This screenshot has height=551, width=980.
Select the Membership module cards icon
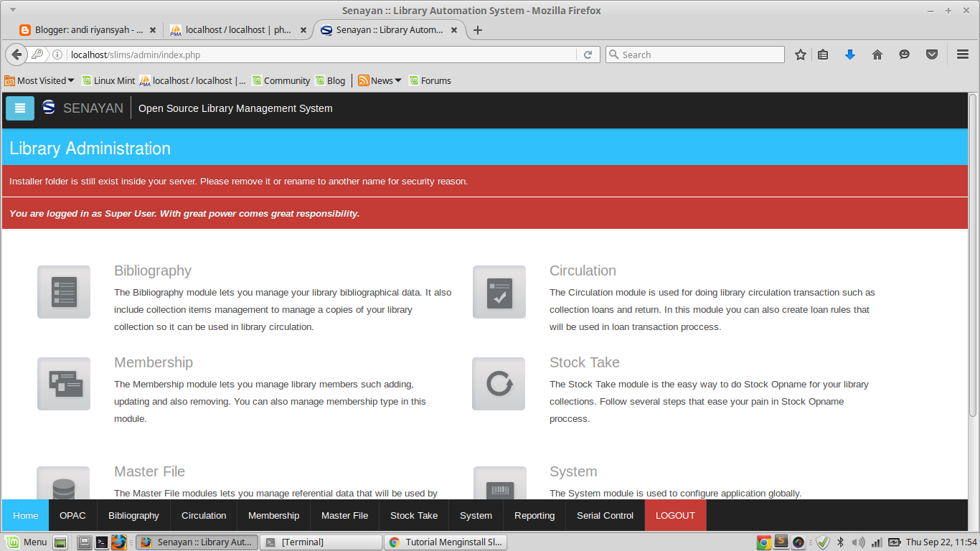pyautogui.click(x=63, y=384)
